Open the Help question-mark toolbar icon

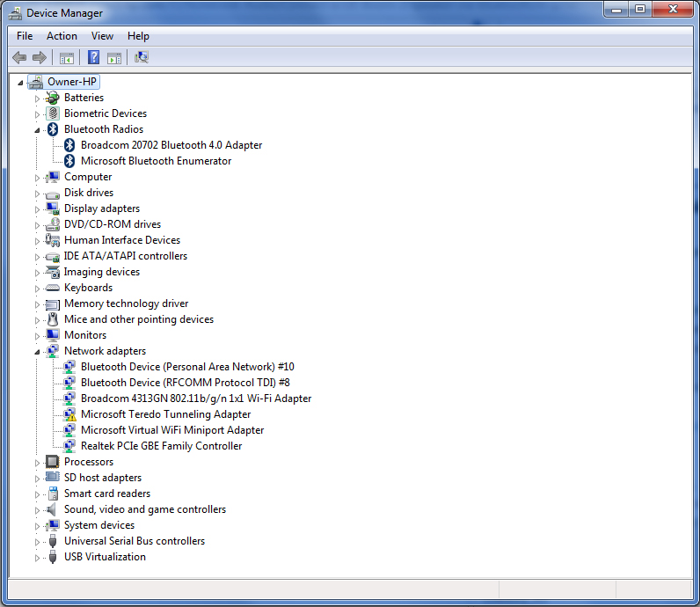tap(93, 57)
